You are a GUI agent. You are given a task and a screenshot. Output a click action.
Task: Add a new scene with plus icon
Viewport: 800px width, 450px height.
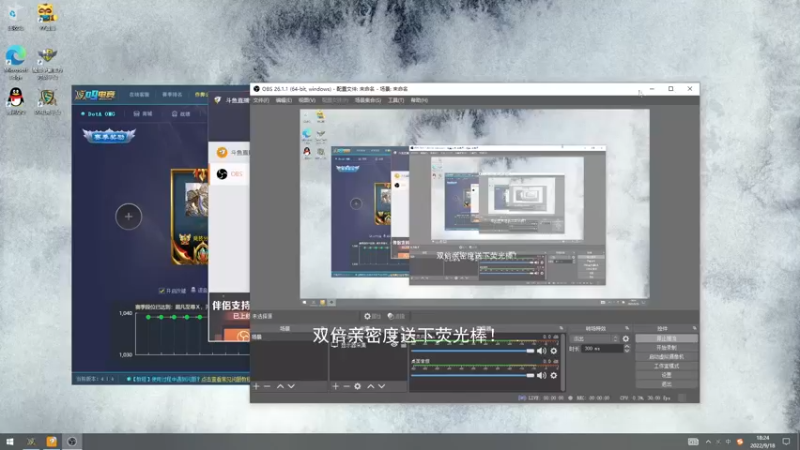[x=257, y=386]
